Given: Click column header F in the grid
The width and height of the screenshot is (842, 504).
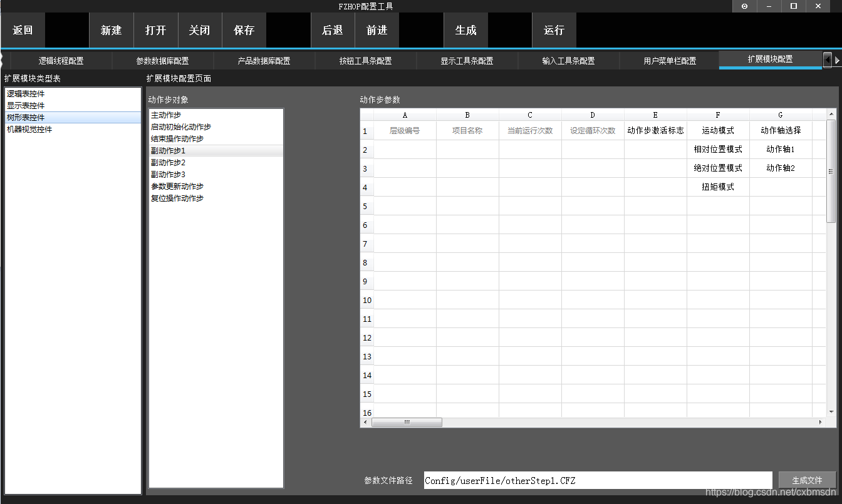Looking at the screenshot, I should coord(718,115).
